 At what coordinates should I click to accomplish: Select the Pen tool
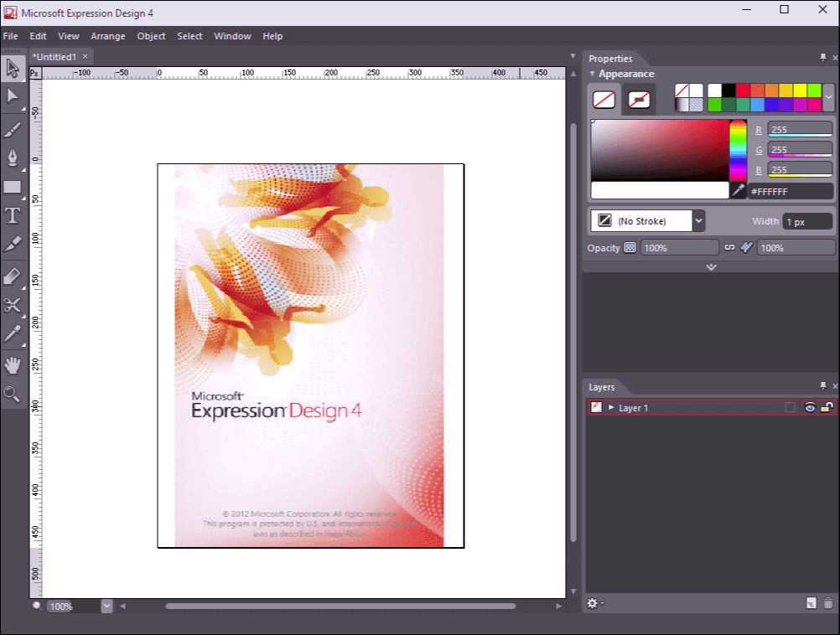click(x=13, y=158)
